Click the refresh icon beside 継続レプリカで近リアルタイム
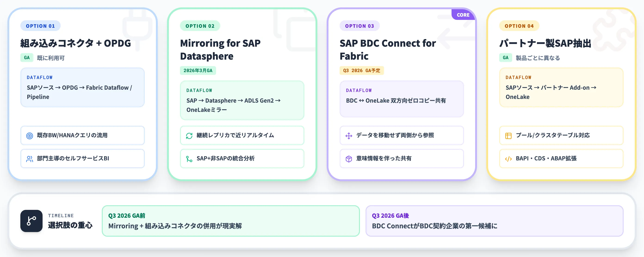This screenshot has width=644, height=257. 189,136
